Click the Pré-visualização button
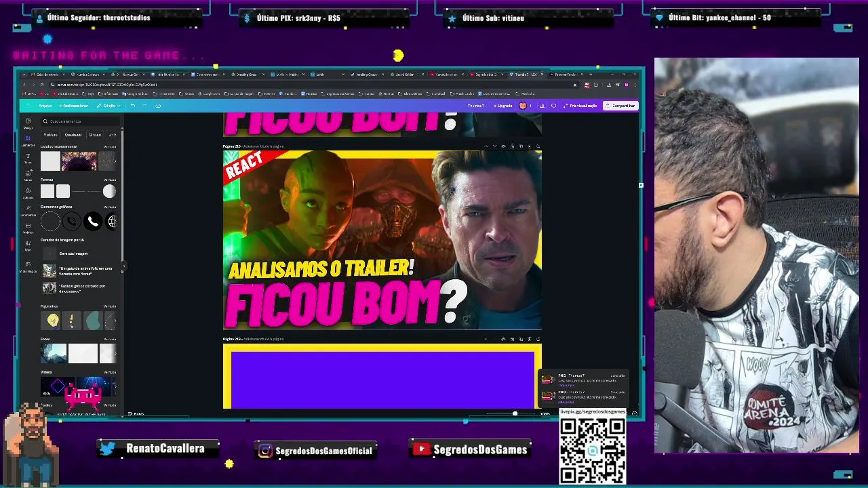This screenshot has height=488, width=868. (x=581, y=106)
